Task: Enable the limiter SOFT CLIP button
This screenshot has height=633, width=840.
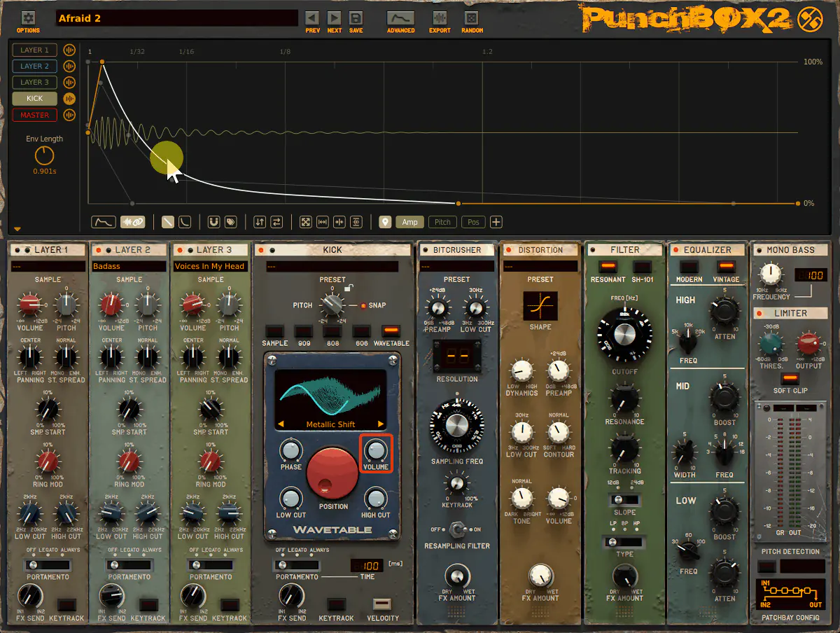Action: pos(790,379)
